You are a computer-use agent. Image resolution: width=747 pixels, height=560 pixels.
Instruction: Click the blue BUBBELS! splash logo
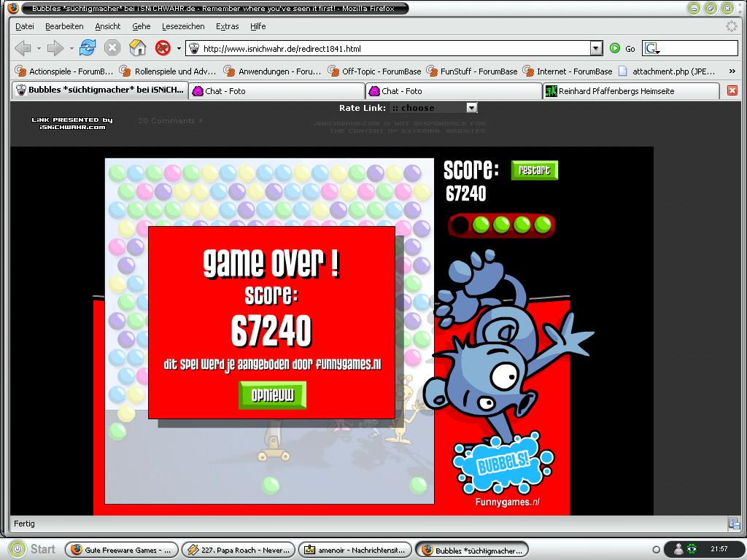pyautogui.click(x=503, y=462)
